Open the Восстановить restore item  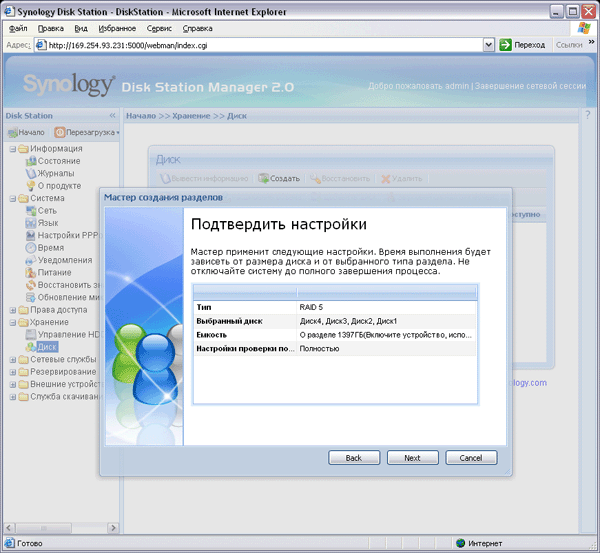coord(64,285)
